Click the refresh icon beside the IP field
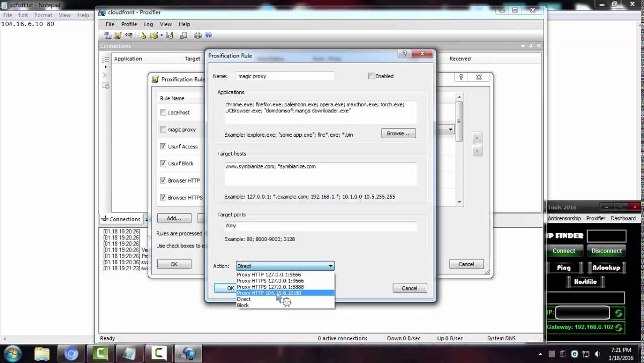Viewport: 644px width, 363px height. (618, 313)
